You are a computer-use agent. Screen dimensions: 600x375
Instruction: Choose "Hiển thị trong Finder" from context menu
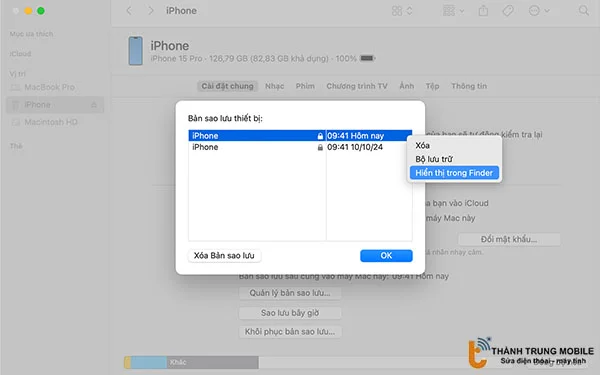click(454, 173)
